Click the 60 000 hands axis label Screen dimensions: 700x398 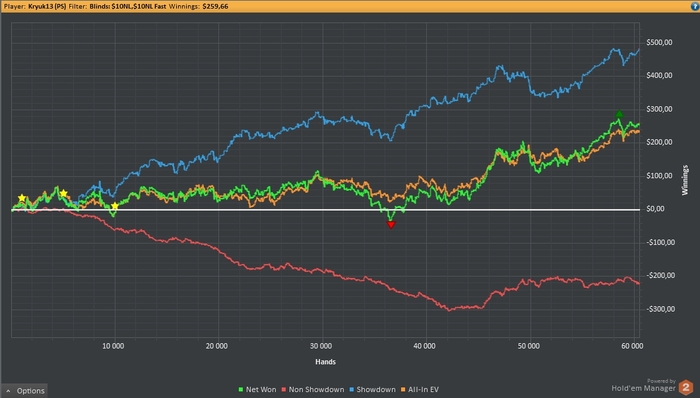632,346
